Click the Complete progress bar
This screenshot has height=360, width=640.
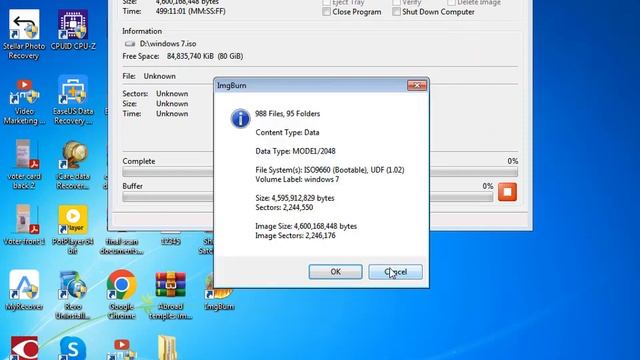point(320,172)
